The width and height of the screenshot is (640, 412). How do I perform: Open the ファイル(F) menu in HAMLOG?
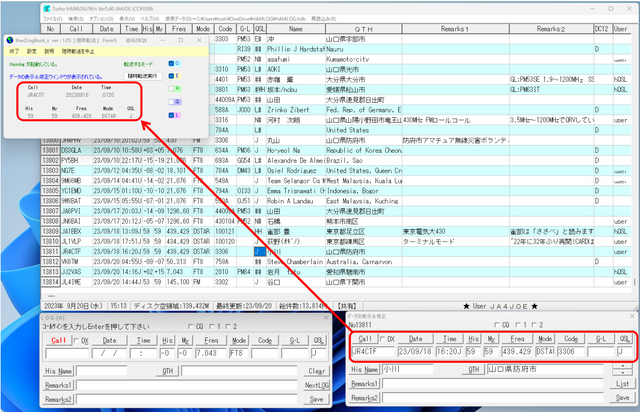[x=53, y=19]
